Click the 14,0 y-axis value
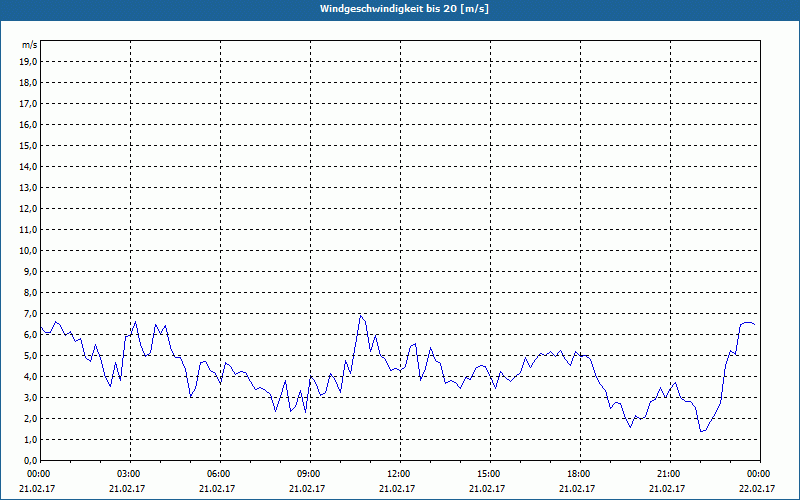This screenshot has width=800, height=500. 28,166
